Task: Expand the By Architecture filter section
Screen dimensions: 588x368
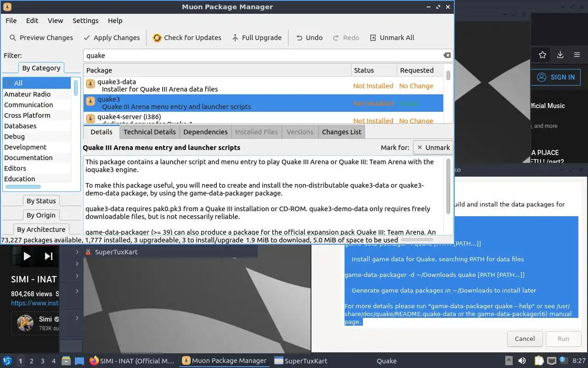Action: coord(41,230)
